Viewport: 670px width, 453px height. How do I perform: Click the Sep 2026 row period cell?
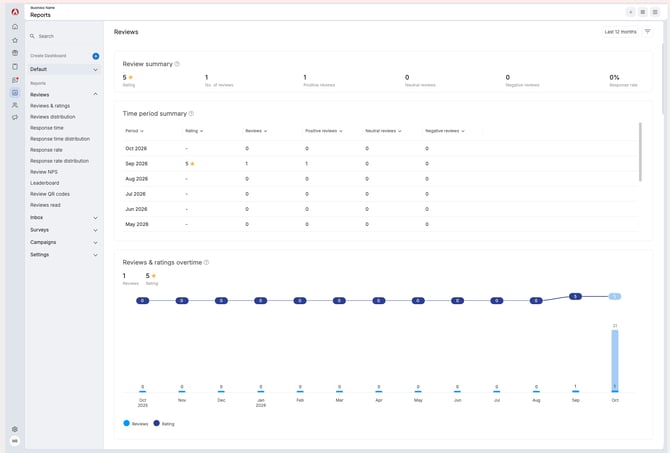pos(136,164)
